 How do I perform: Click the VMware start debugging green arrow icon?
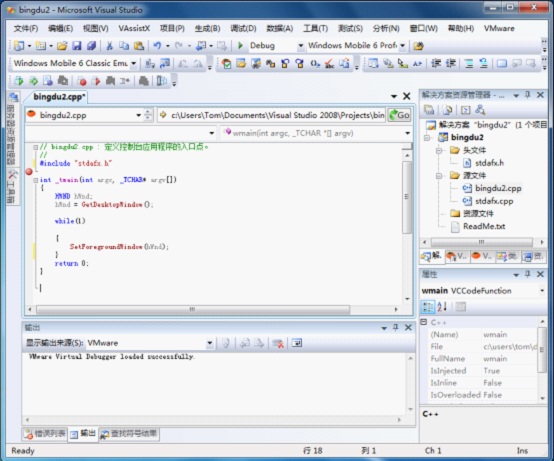tap(19, 81)
